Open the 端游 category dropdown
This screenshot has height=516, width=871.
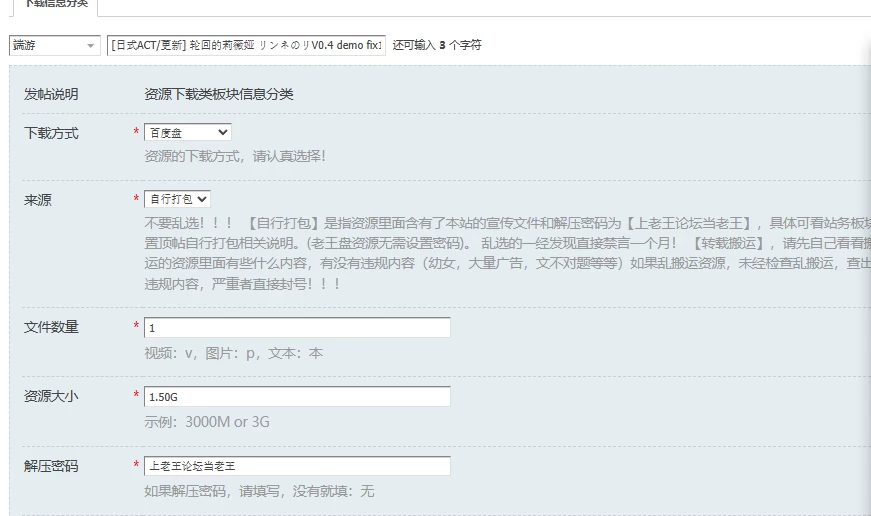[x=54, y=46]
